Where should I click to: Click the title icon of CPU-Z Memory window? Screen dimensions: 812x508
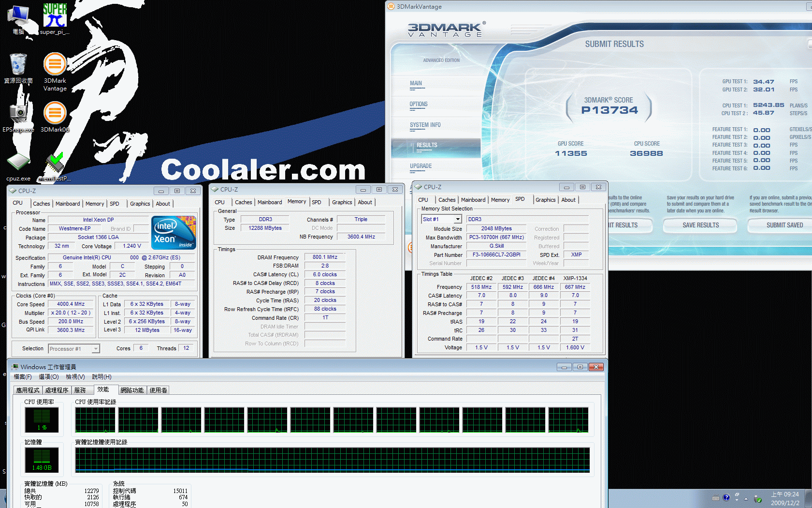coord(215,189)
